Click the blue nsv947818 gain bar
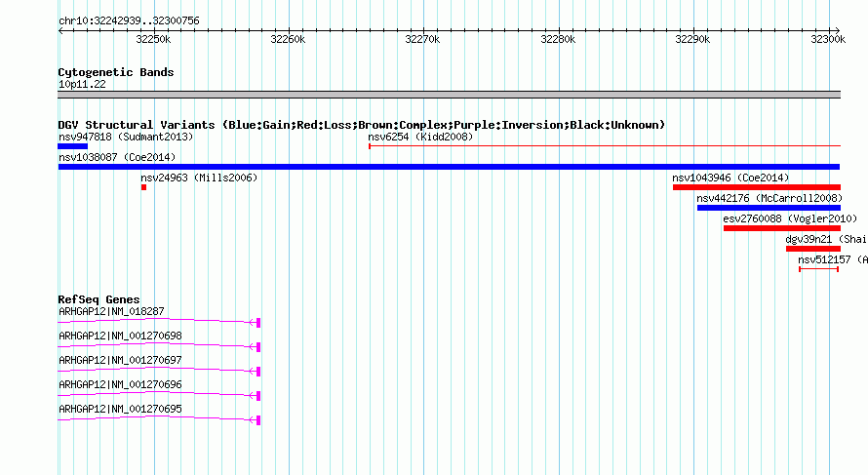Screen dimensions: 868x475 [x=72, y=146]
